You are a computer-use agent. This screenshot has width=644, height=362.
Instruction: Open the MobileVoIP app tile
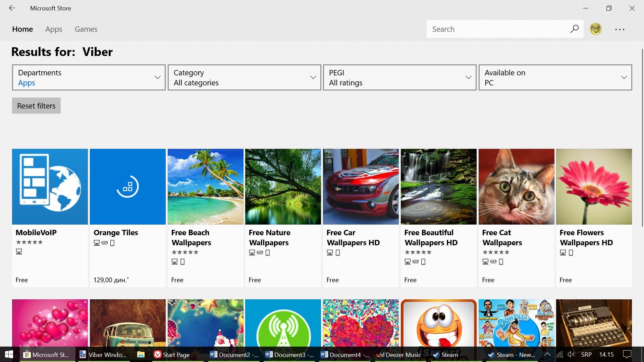click(x=50, y=187)
